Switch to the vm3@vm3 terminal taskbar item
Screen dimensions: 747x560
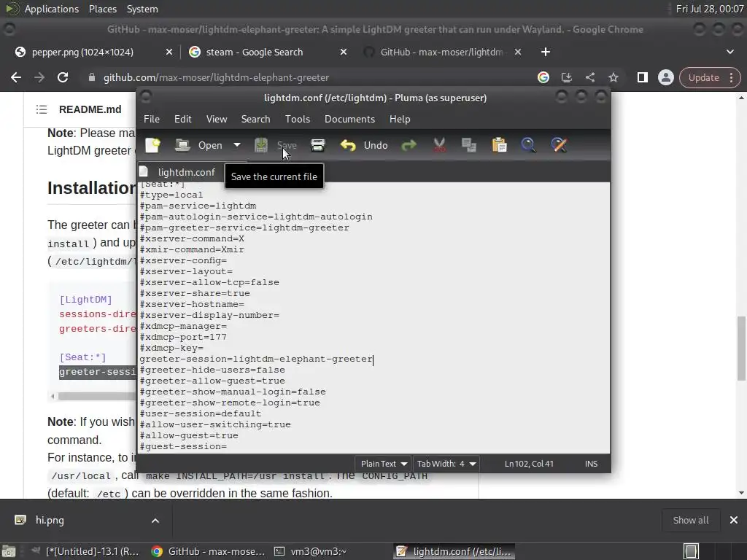pyautogui.click(x=310, y=551)
